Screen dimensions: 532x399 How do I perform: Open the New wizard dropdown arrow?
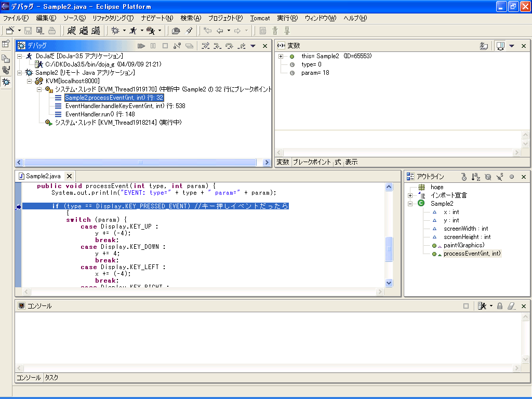pyautogui.click(x=19, y=31)
